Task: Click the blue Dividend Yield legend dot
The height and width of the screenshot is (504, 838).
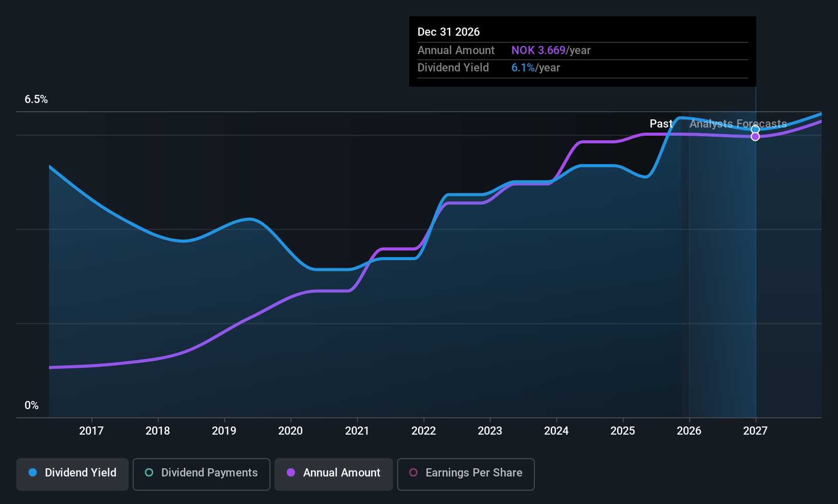Action: coord(32,473)
